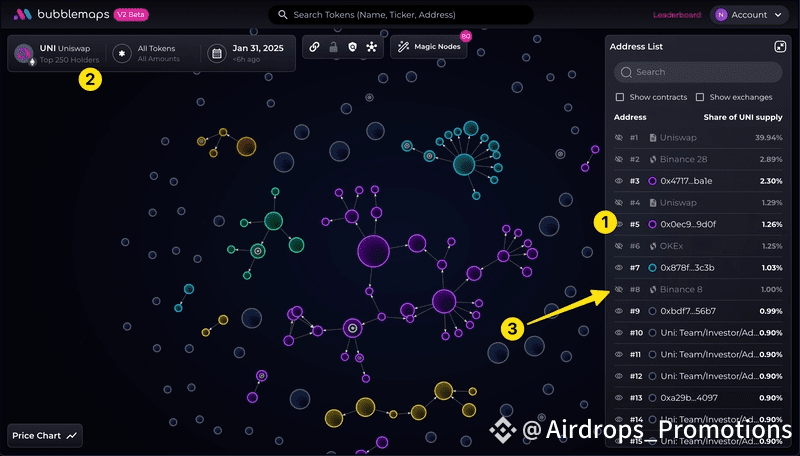Click the teal circle on 0x878f...3c3b row
The height and width of the screenshot is (456, 800).
pyautogui.click(x=652, y=268)
